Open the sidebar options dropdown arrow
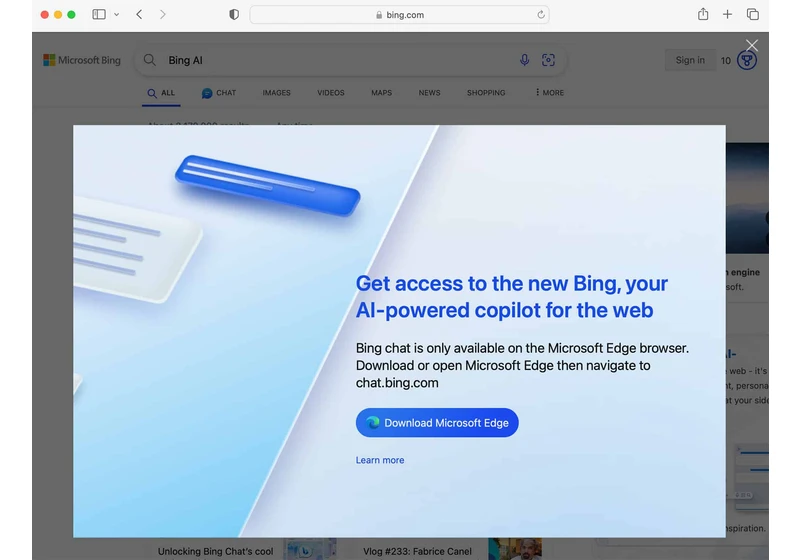 click(x=116, y=15)
